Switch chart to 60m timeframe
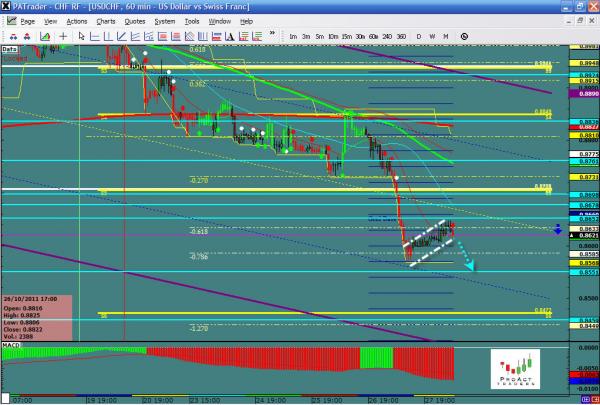This screenshot has height=405, width=600. pyautogui.click(x=373, y=36)
